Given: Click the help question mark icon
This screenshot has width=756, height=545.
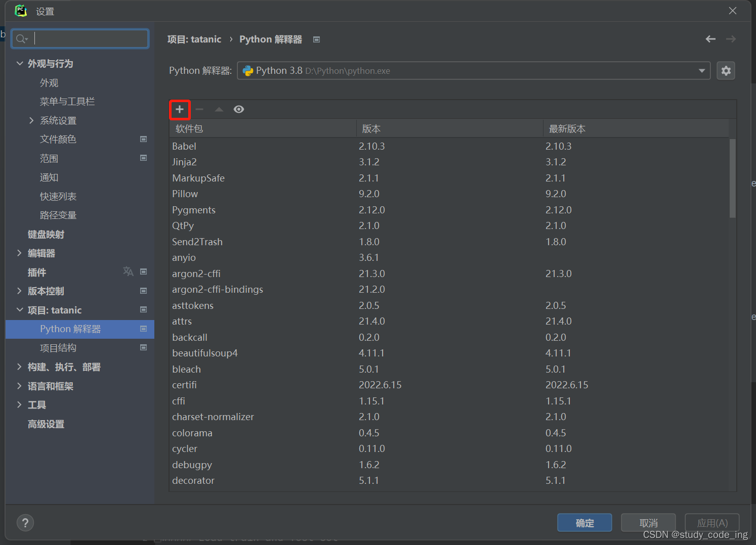Looking at the screenshot, I should click(25, 523).
